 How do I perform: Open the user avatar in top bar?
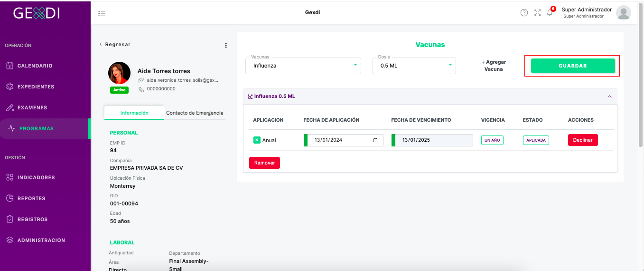[623, 13]
